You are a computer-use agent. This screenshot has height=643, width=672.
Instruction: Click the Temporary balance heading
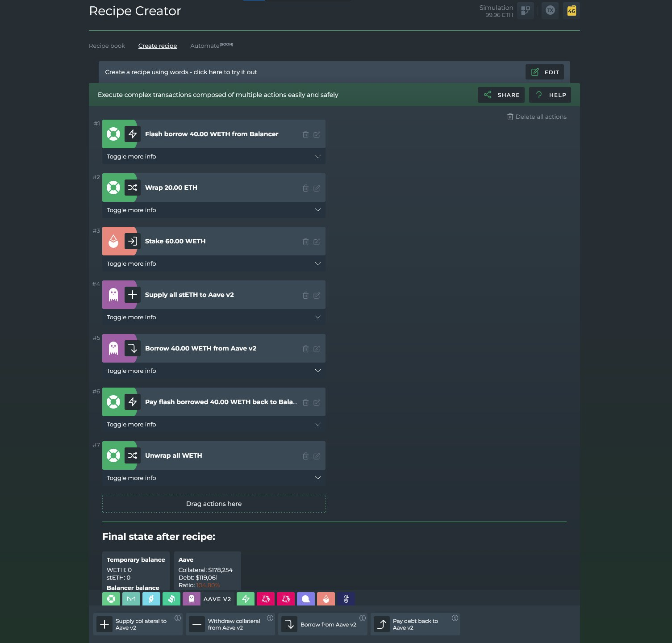(136, 559)
